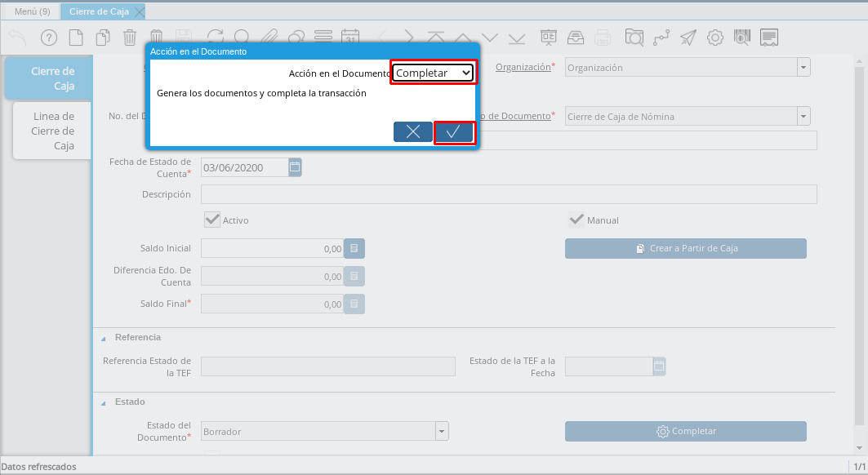868x475 pixels.
Task: Click the Zoom Across folder-magnifier icon
Action: (634, 38)
